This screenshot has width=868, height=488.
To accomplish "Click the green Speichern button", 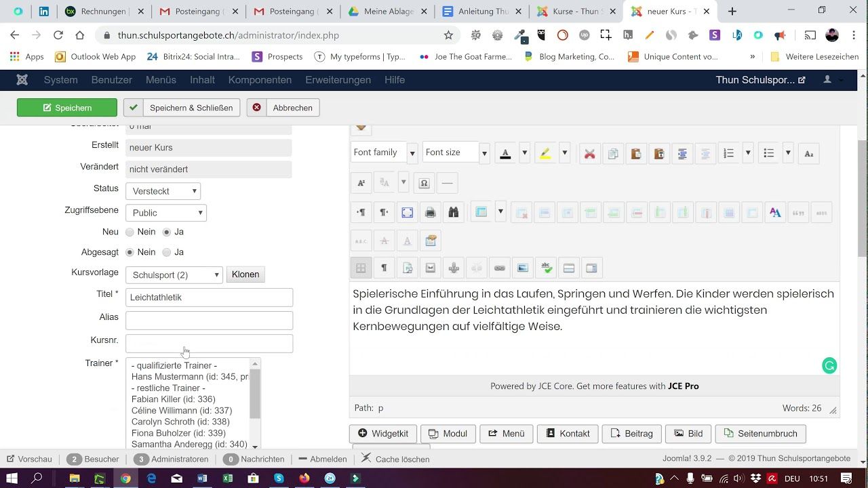I will (67, 108).
